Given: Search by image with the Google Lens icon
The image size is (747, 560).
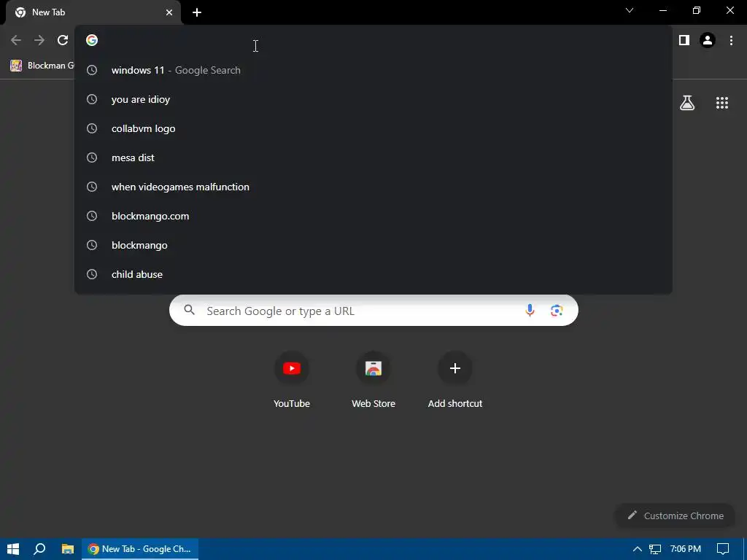Looking at the screenshot, I should click(557, 311).
